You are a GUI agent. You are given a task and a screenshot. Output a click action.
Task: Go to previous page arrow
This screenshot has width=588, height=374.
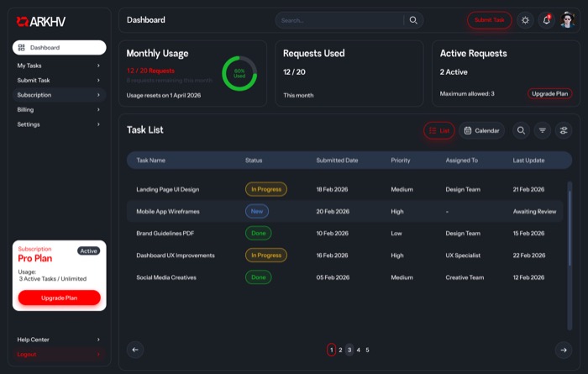135,350
